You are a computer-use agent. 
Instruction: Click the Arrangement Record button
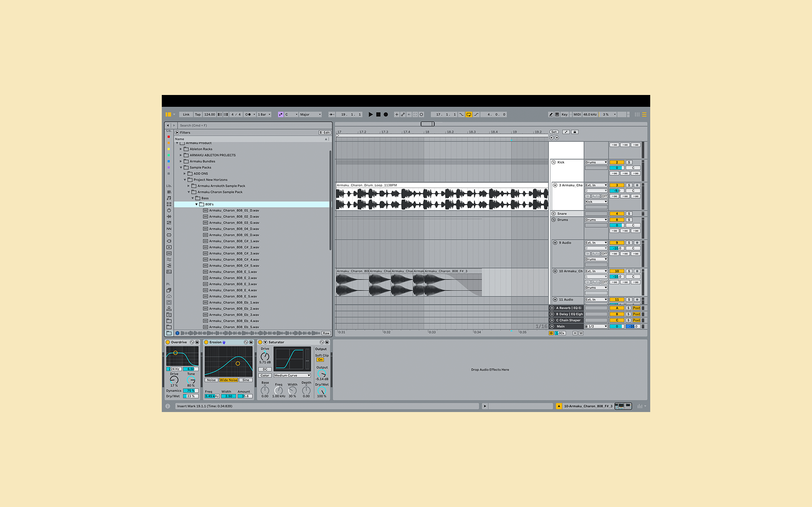(x=386, y=114)
